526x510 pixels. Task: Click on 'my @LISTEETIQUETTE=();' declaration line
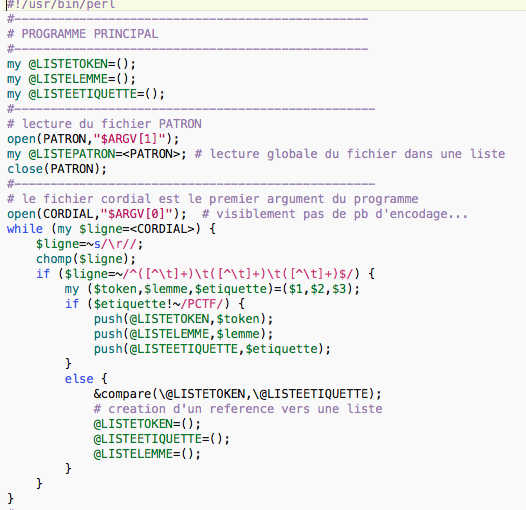coord(86,94)
